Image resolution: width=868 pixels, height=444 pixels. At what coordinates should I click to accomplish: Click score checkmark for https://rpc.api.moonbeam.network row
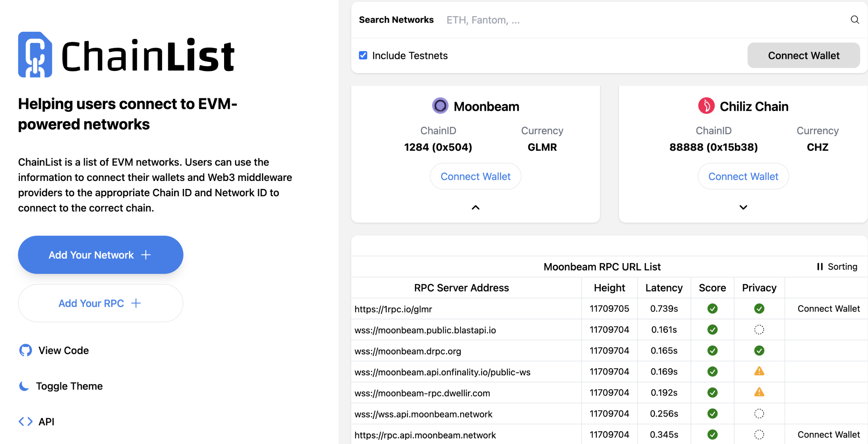(x=712, y=434)
